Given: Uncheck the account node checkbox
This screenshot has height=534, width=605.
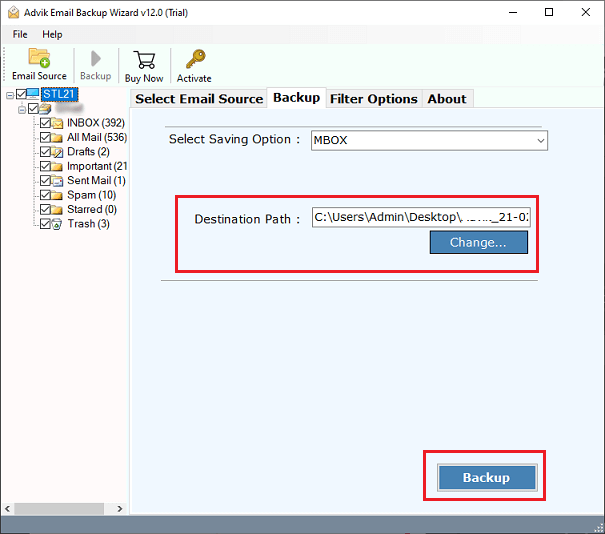Looking at the screenshot, I should tap(33, 109).
